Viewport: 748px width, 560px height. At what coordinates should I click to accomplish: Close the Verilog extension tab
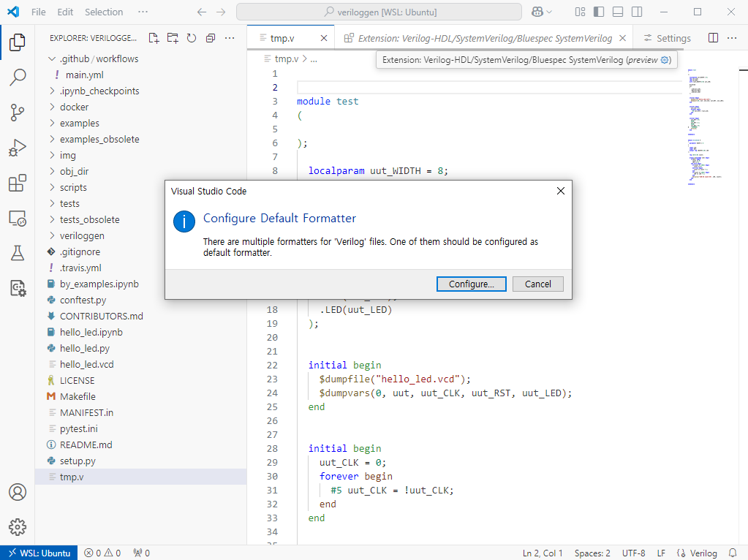tap(622, 38)
